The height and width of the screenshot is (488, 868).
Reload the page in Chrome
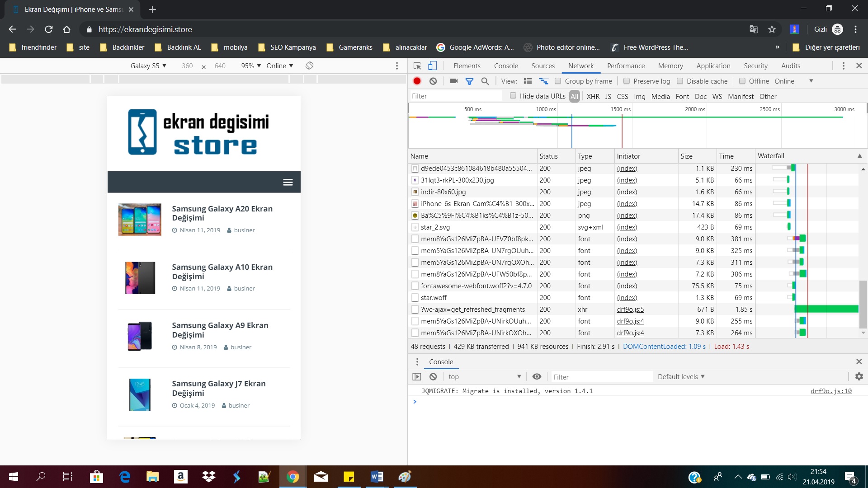pos(48,29)
